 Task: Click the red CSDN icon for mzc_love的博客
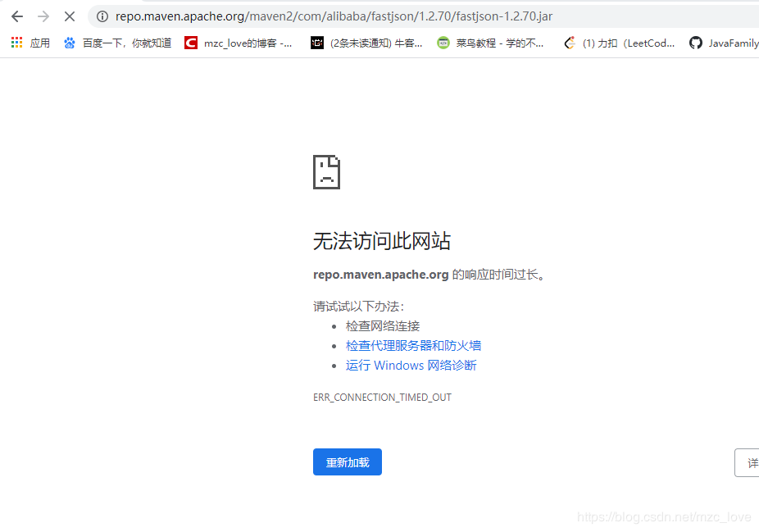(x=190, y=43)
